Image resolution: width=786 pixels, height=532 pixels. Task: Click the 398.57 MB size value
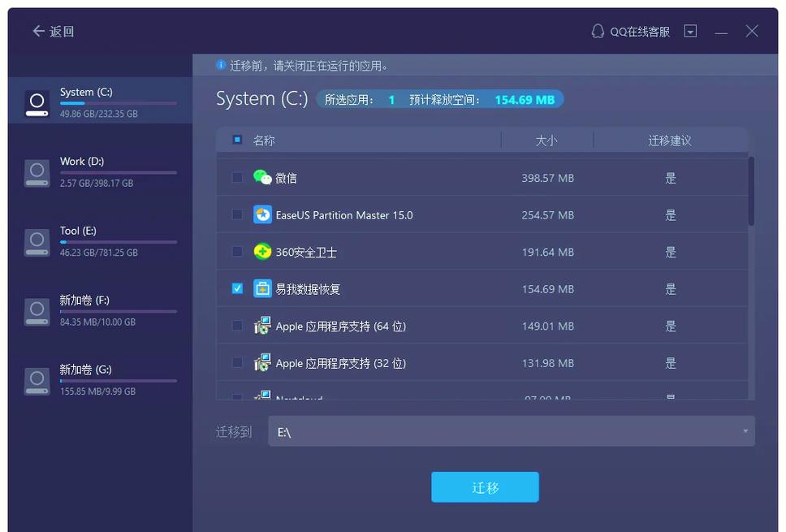[x=547, y=178]
